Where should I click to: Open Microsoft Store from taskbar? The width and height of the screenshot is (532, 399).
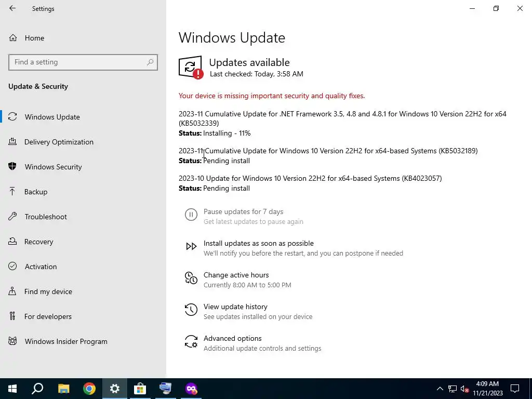coord(140,389)
